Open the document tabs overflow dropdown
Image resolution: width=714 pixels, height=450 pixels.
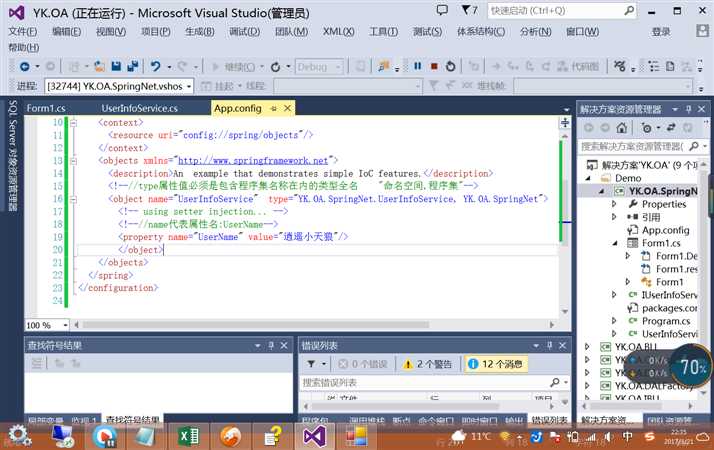pyautogui.click(x=566, y=109)
